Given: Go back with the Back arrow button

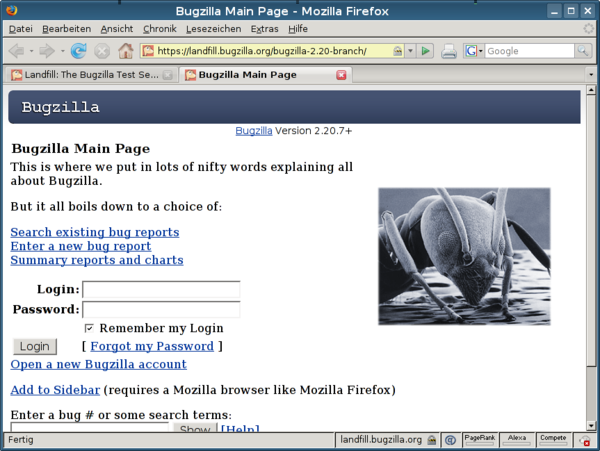Looking at the screenshot, I should pyautogui.click(x=16, y=51).
